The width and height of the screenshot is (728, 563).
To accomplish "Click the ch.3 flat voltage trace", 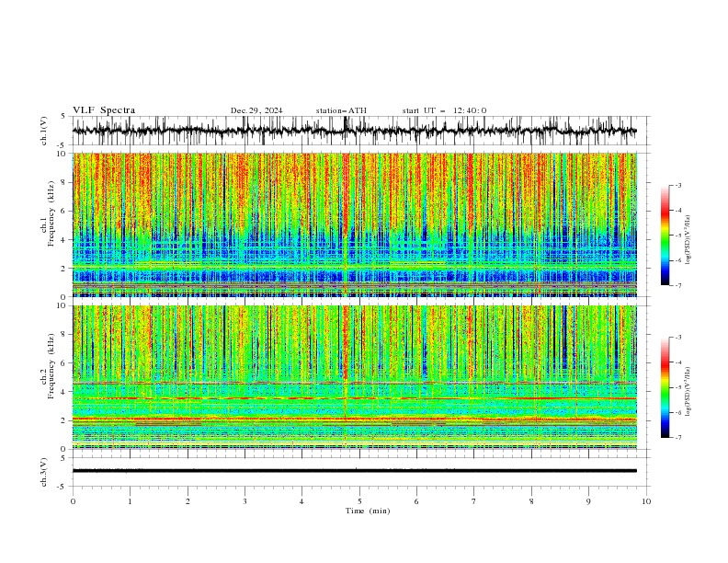I will 354,471.
